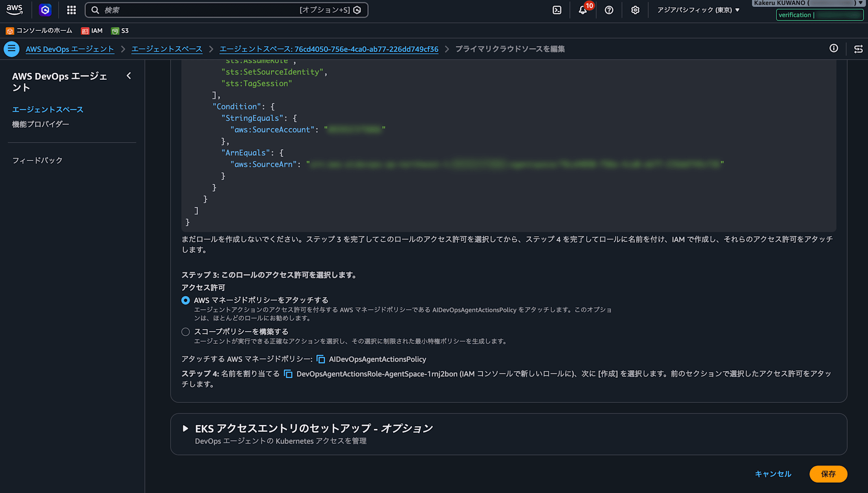This screenshot has height=493, width=868.
Task: View notifications bell with 10 alerts
Action: 583,10
